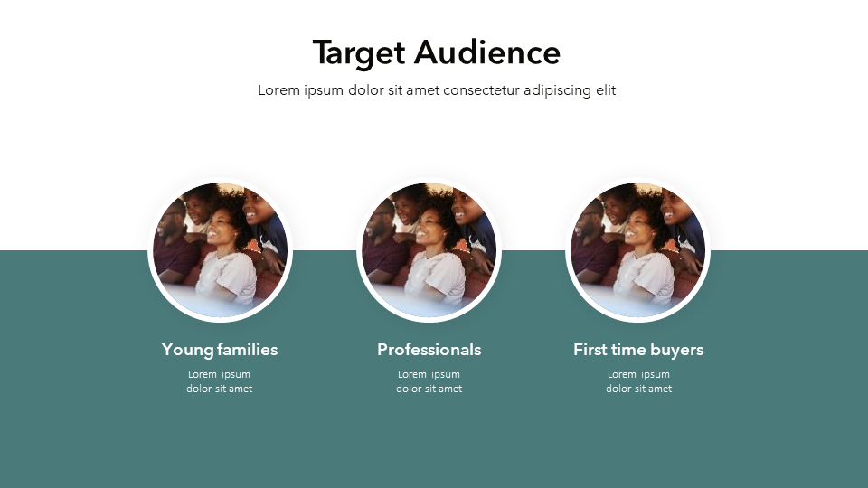The image size is (868, 488).
Task: Select the Professionals circular photo
Action: point(429,250)
